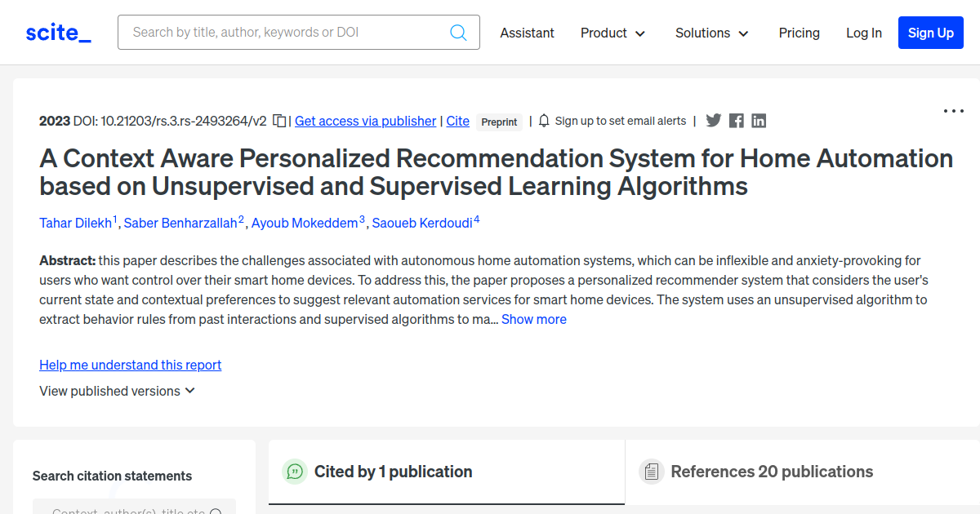Open author Tahar Dilekh link
The height and width of the screenshot is (514, 980).
75,223
